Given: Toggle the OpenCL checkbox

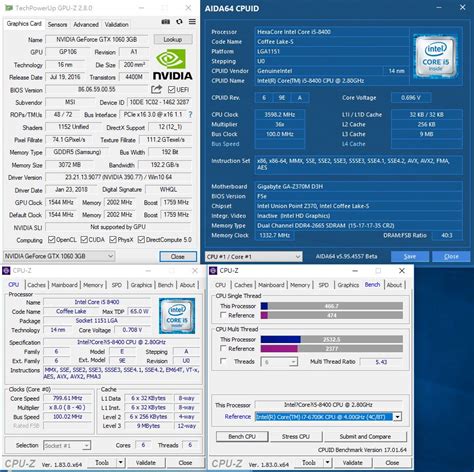Looking at the screenshot, I should (51, 240).
